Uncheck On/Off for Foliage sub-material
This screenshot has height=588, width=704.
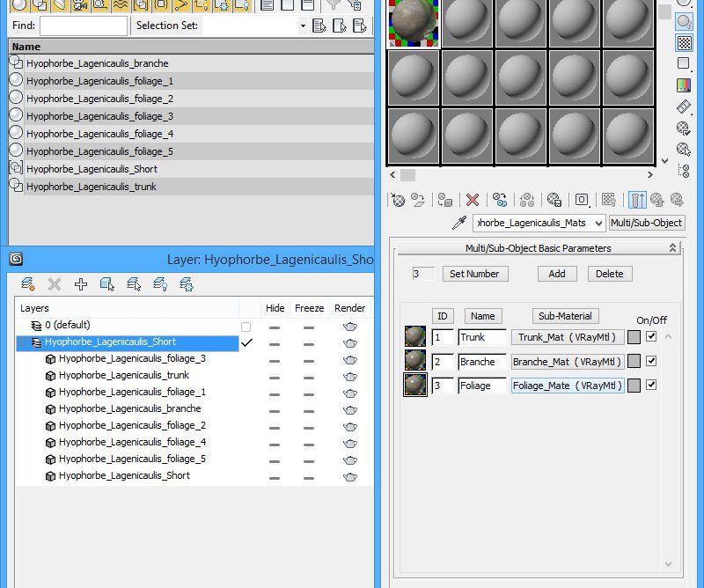tap(651, 385)
